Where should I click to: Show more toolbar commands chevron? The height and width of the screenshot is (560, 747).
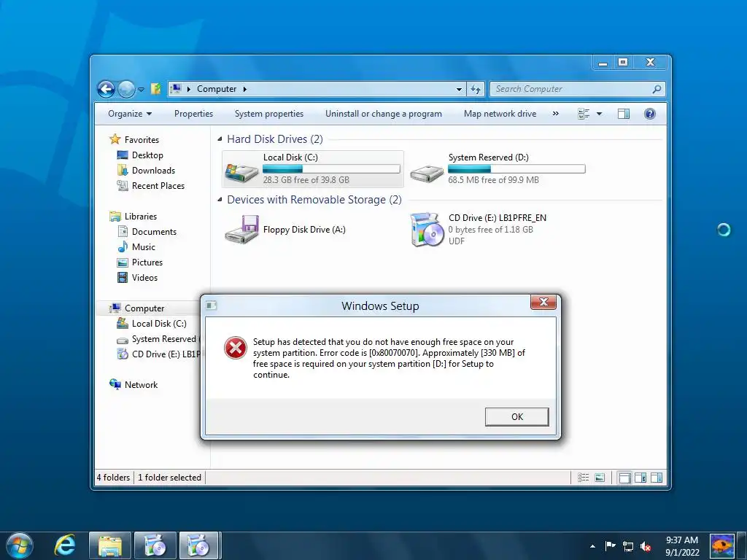[555, 114]
